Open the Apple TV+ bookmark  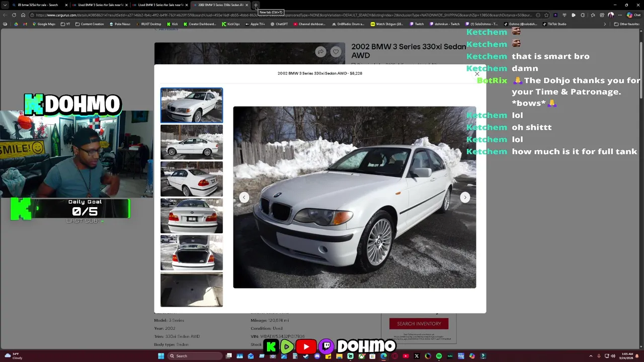coord(255,24)
